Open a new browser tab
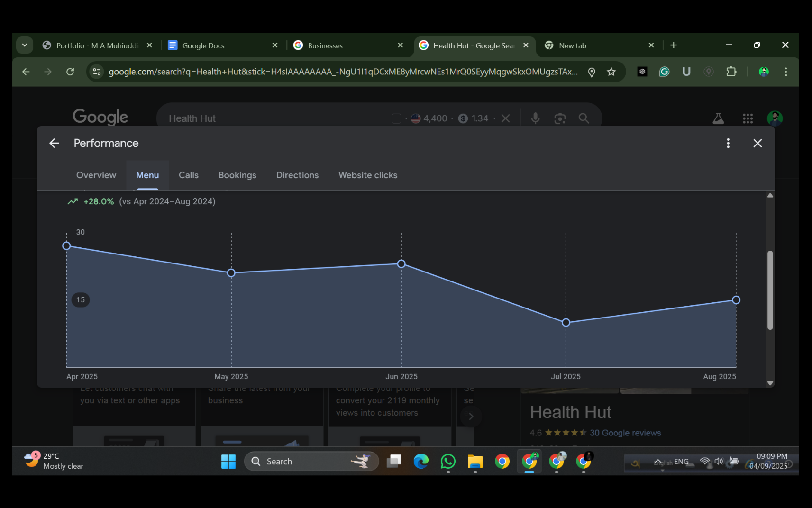This screenshot has width=812, height=508. click(x=674, y=45)
